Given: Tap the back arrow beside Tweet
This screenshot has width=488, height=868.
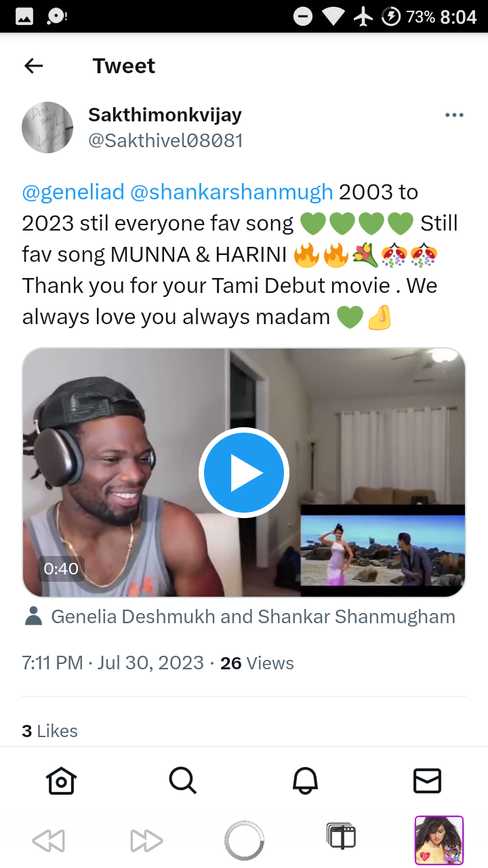Looking at the screenshot, I should pyautogui.click(x=33, y=66).
